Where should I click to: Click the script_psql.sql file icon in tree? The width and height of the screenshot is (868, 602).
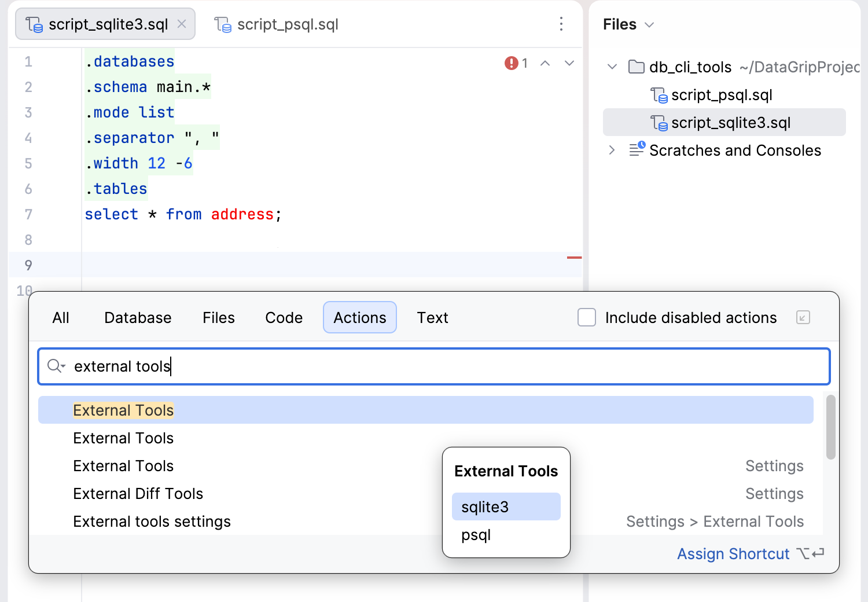(x=659, y=95)
